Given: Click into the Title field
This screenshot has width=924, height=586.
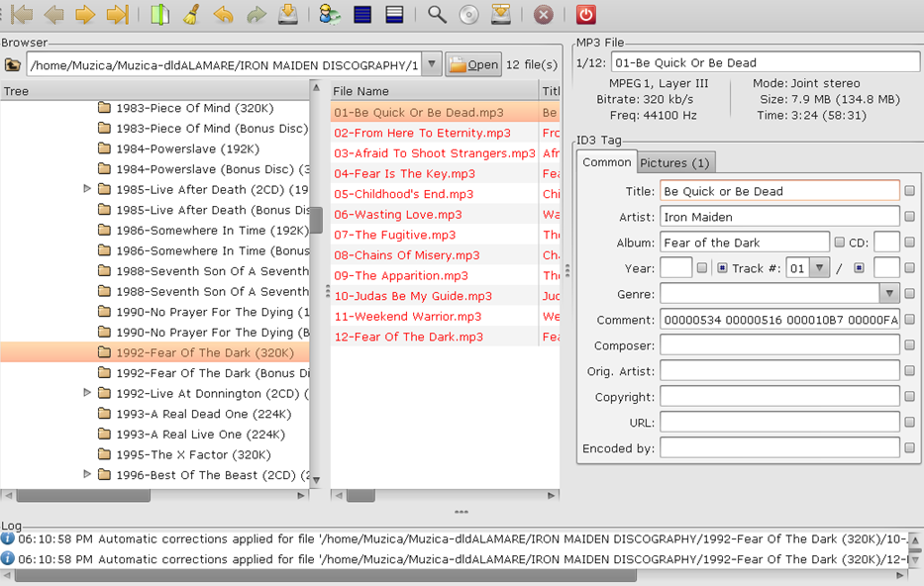Looking at the screenshot, I should pyautogui.click(x=779, y=191).
